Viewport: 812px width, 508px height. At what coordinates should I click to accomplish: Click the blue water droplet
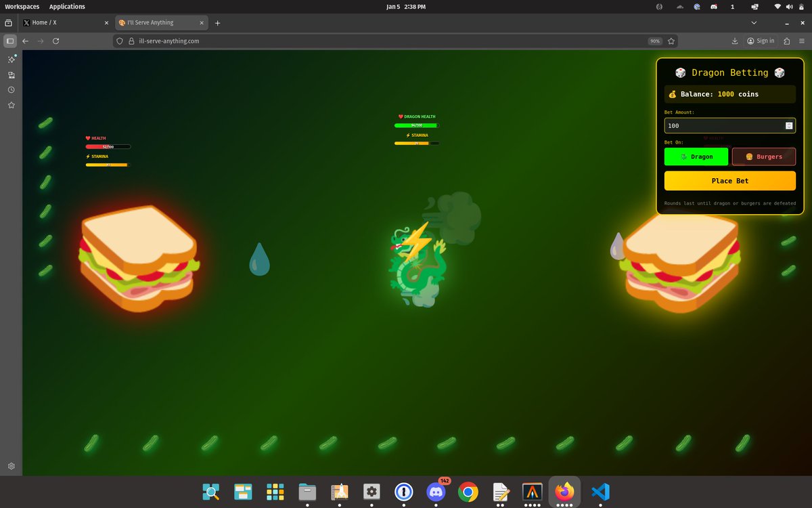[259, 259]
